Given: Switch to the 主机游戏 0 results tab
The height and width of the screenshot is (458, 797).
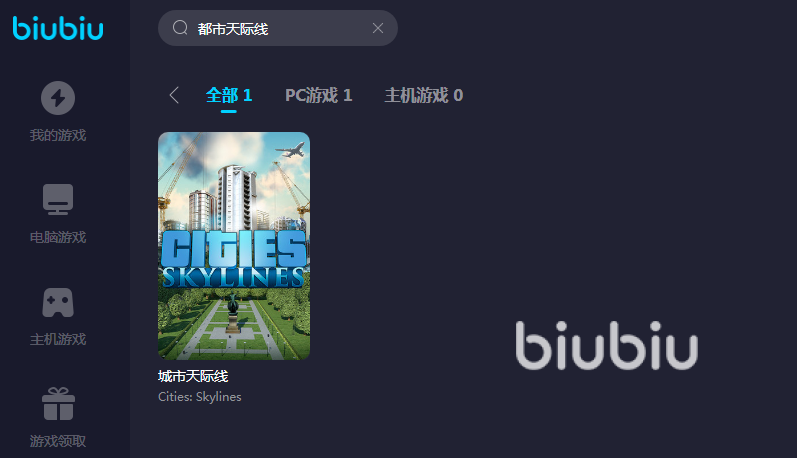Looking at the screenshot, I should 424,95.
